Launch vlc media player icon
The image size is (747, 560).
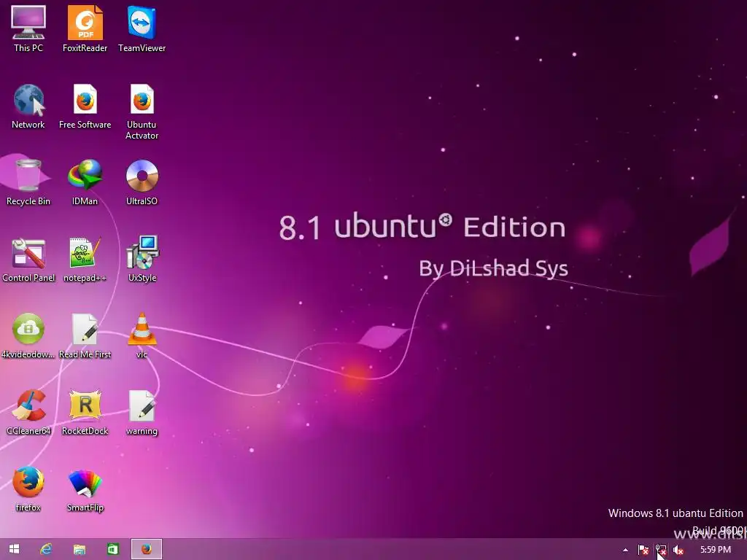tap(142, 335)
